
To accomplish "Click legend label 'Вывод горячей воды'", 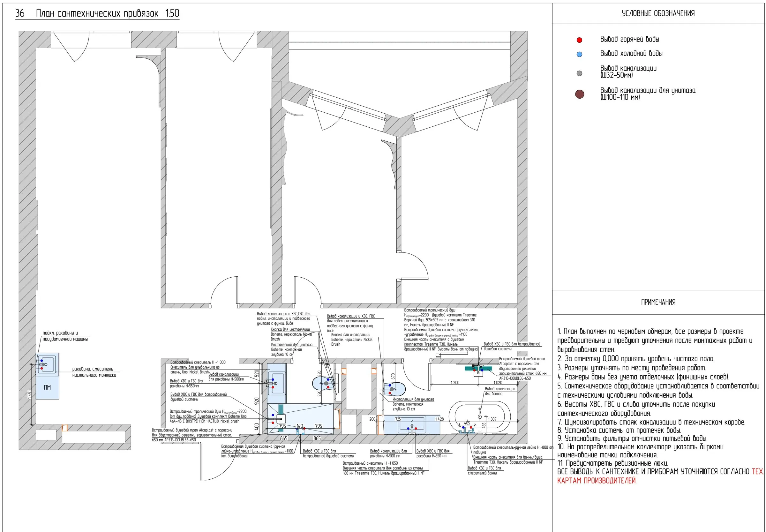I will click(x=629, y=39).
